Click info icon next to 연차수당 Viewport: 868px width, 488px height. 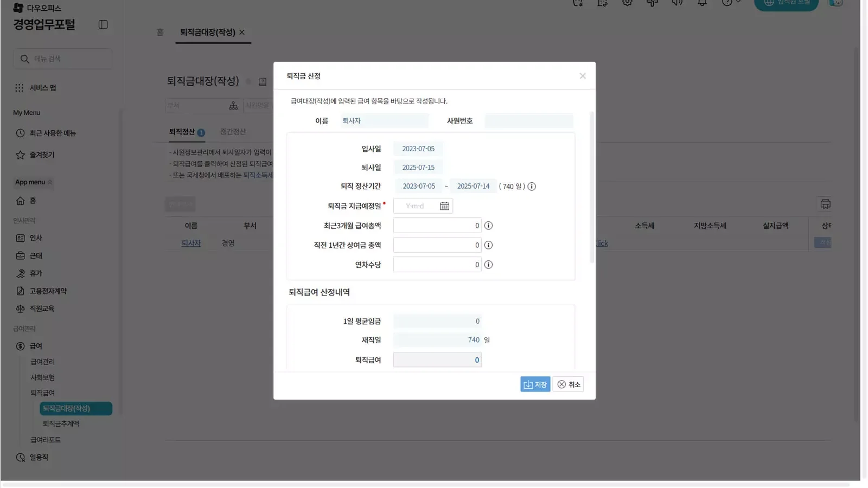[488, 265]
